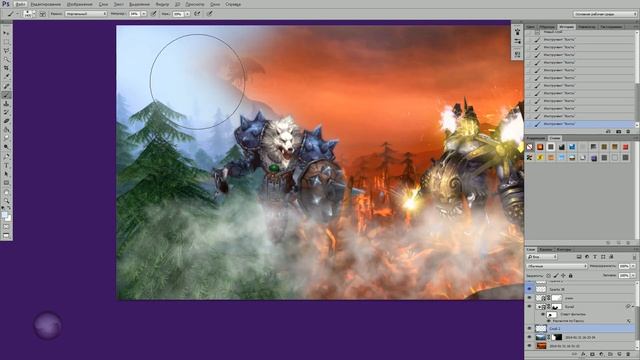This screenshot has height=360, width=640.
Task: Select the Слой 2 layer row
Action: (x=580, y=329)
